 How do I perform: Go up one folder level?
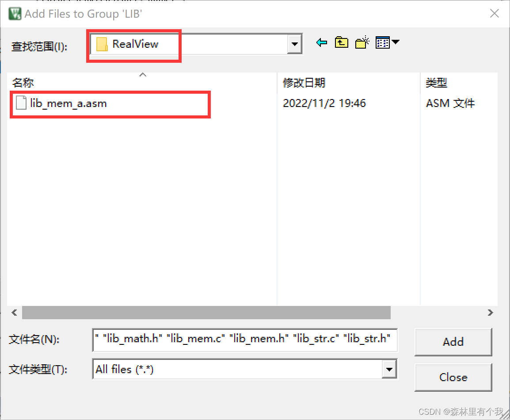tap(342, 42)
